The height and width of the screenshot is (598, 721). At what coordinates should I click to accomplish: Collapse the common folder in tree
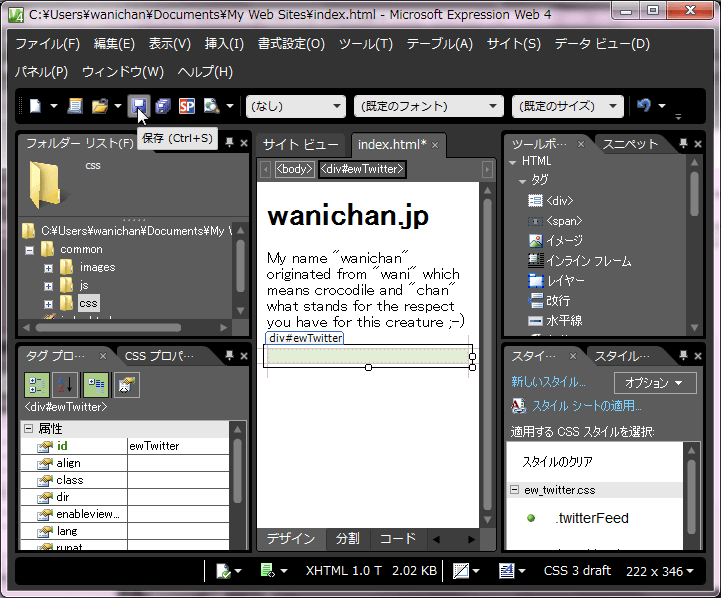pos(29,251)
